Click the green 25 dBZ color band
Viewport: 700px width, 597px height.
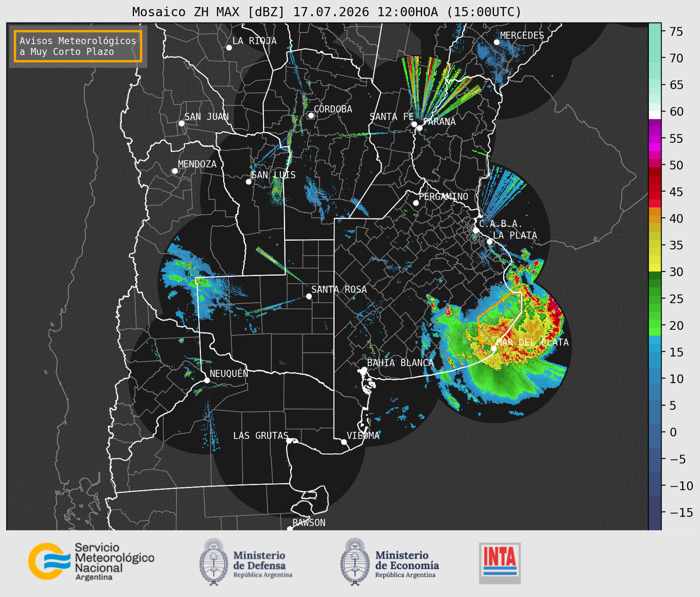655,299
